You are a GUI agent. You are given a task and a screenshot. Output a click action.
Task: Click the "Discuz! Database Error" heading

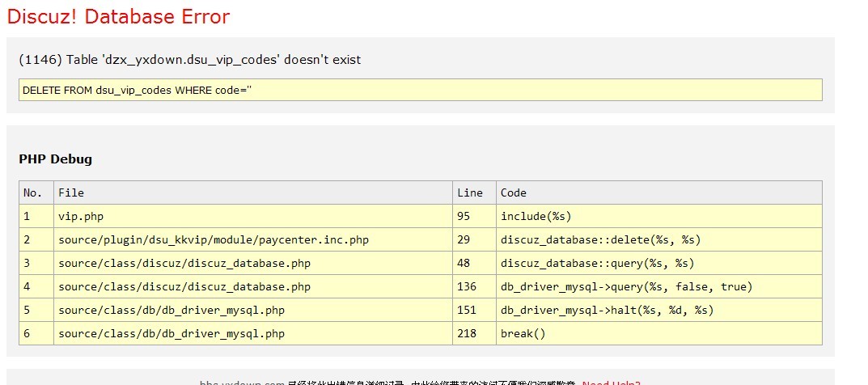[118, 16]
